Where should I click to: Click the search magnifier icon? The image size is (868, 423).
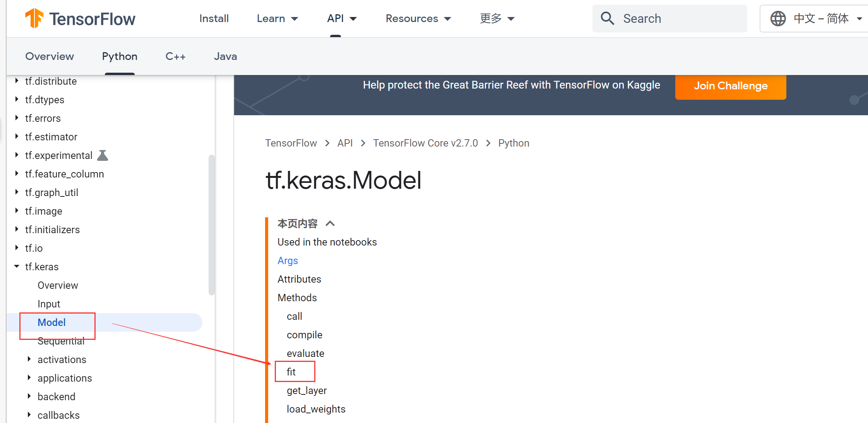tap(607, 18)
